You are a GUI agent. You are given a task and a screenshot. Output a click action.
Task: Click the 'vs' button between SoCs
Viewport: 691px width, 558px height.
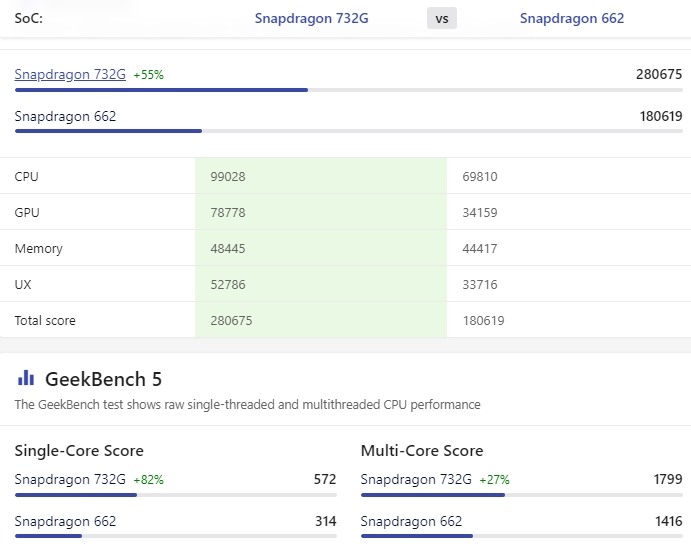click(442, 19)
